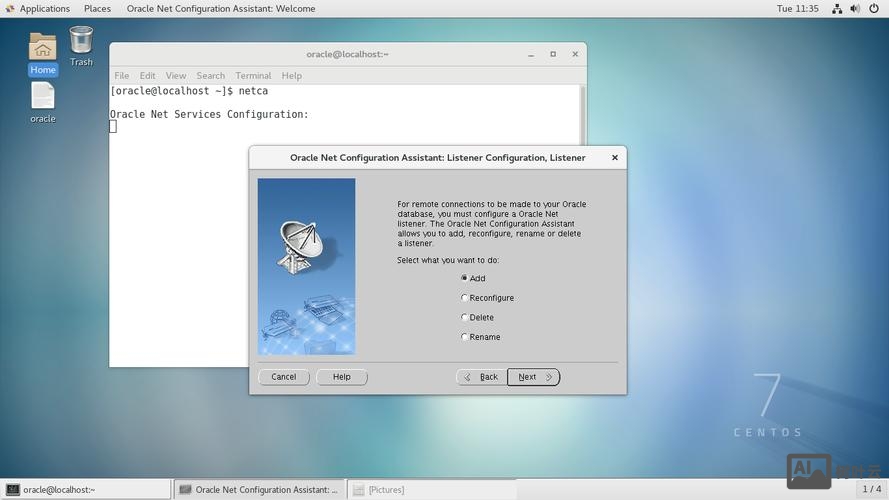Open the Terminal menu in terminal window
The width and height of the screenshot is (889, 500).
click(x=253, y=75)
